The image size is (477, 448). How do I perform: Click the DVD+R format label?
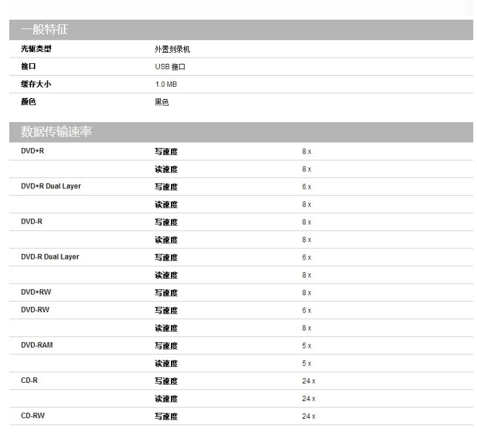pyautogui.click(x=32, y=151)
